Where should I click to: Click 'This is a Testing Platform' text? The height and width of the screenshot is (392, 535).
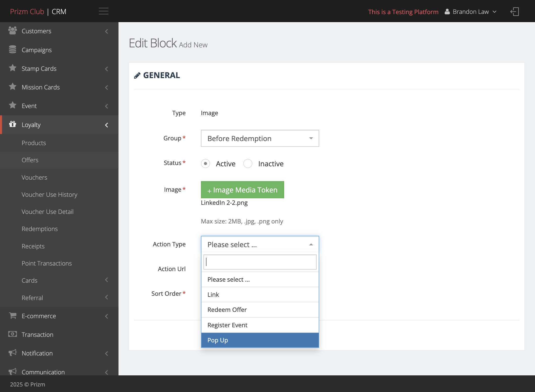403,12
